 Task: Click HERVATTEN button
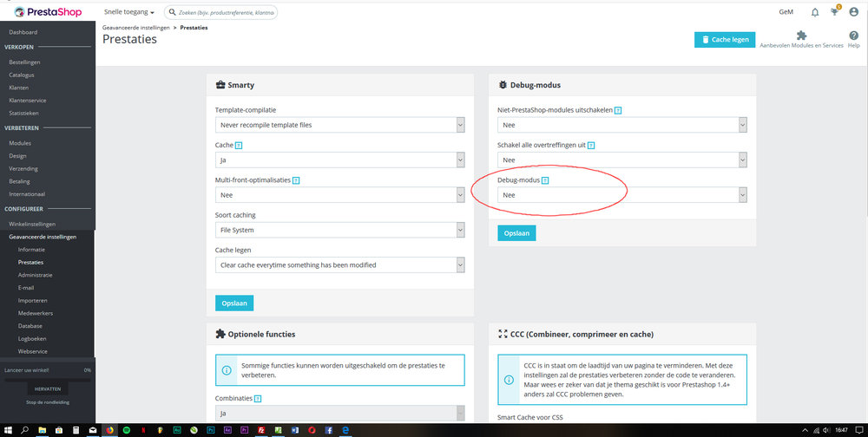click(47, 388)
